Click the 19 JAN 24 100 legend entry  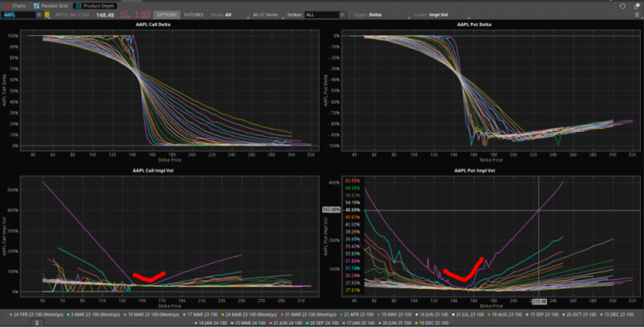(211, 323)
